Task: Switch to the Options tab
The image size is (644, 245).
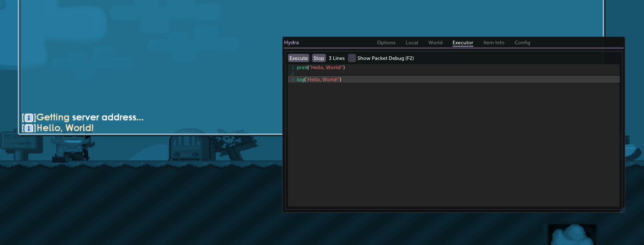Action: click(x=386, y=43)
